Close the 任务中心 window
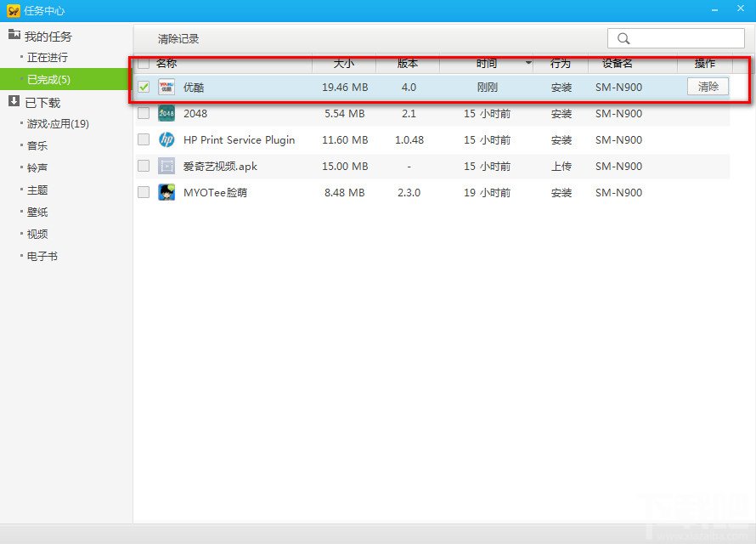756x544 pixels. 741,8
